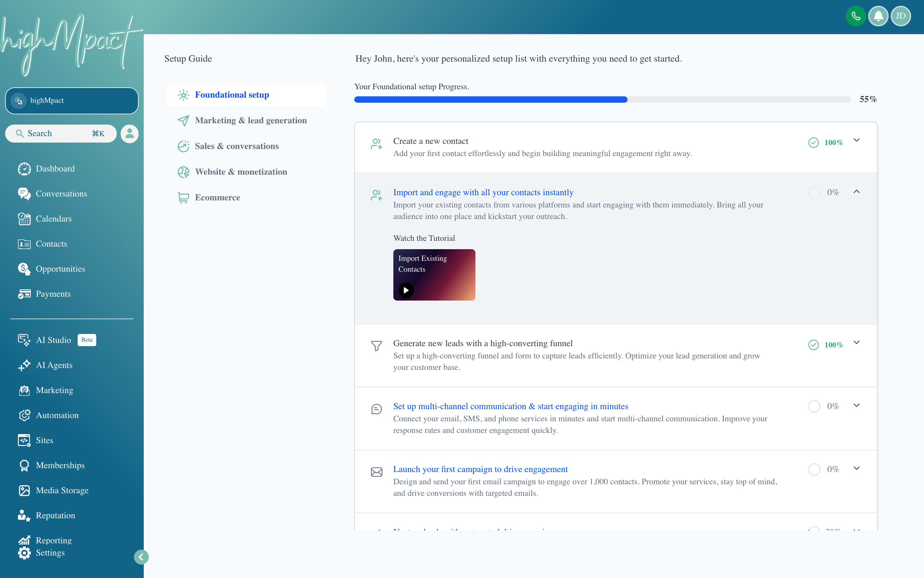Viewport: 924px width, 578px height.
Task: Go to Reputation
Action: [47, 515]
